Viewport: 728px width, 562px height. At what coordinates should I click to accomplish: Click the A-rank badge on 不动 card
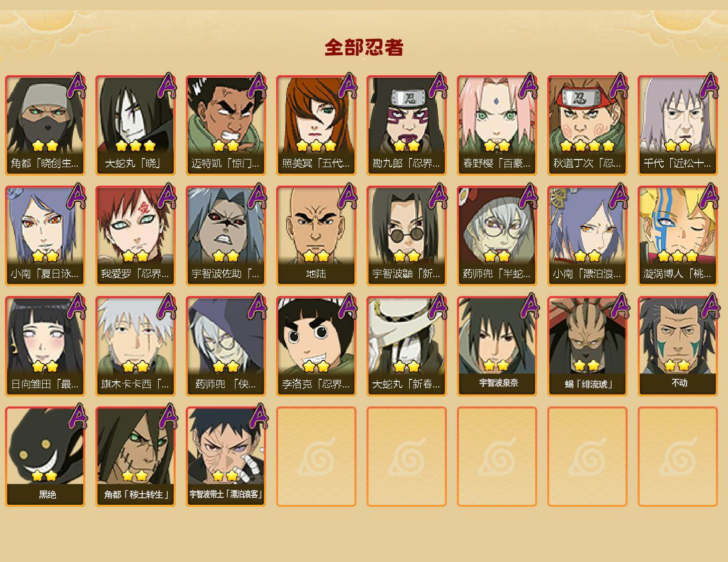coord(709,307)
